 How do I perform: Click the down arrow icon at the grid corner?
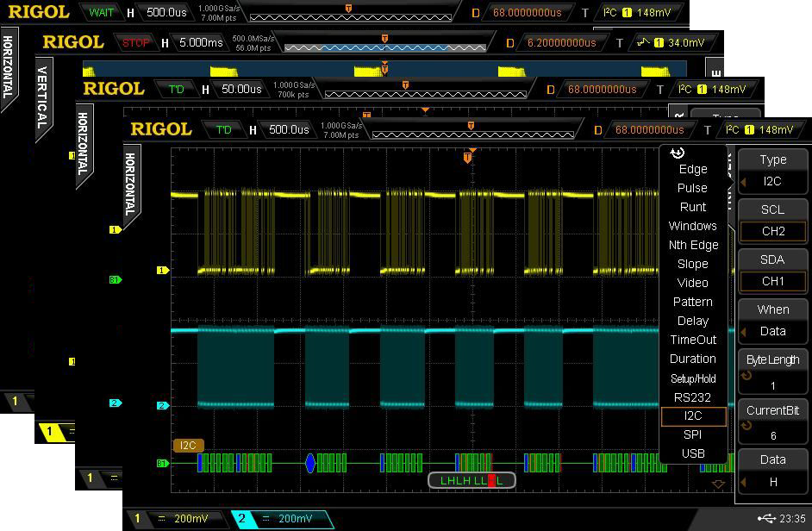718,484
